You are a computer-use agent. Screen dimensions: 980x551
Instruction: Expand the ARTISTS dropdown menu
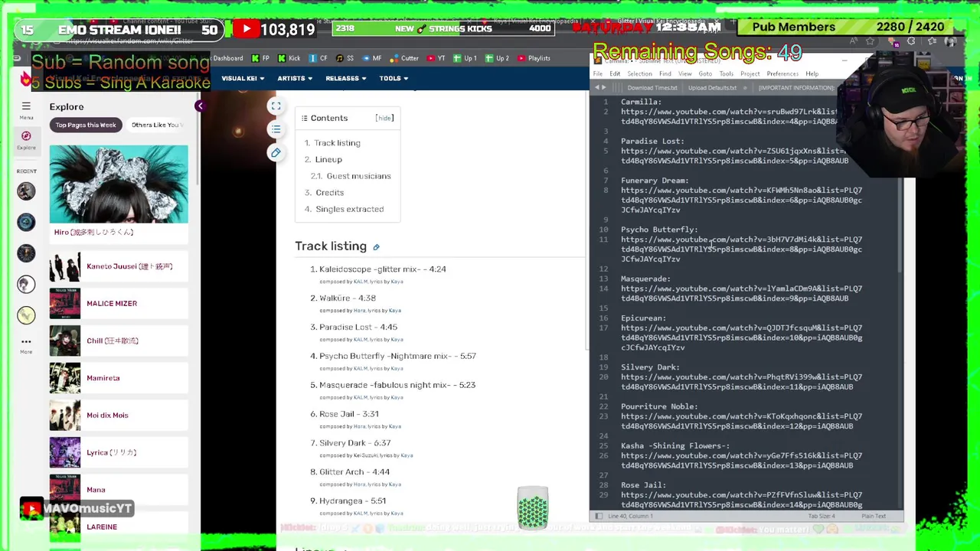pyautogui.click(x=294, y=78)
